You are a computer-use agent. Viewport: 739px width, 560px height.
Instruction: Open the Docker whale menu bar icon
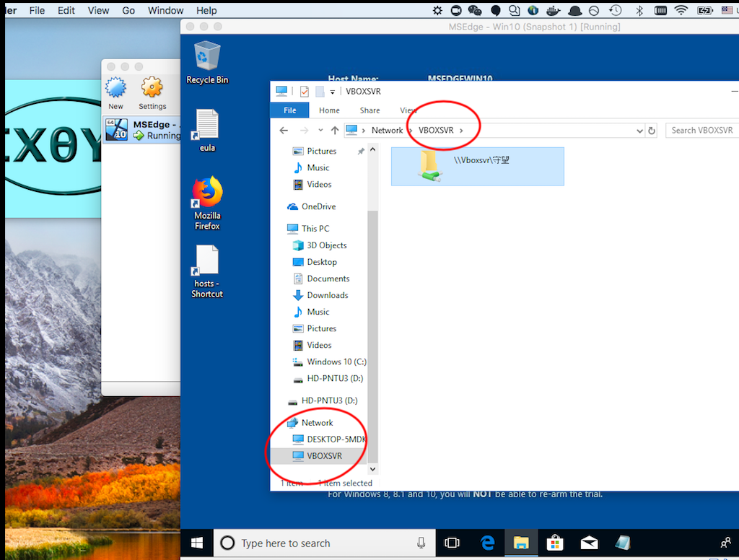554,10
